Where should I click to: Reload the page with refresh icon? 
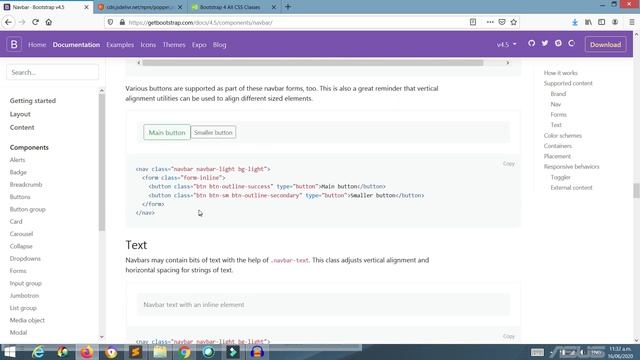tap(36, 22)
